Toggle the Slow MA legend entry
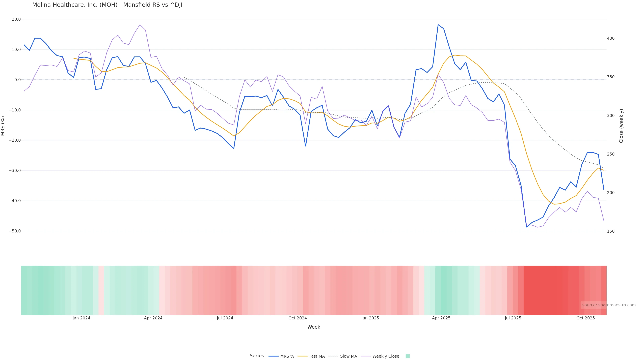The image size is (644, 362). [x=348, y=356]
